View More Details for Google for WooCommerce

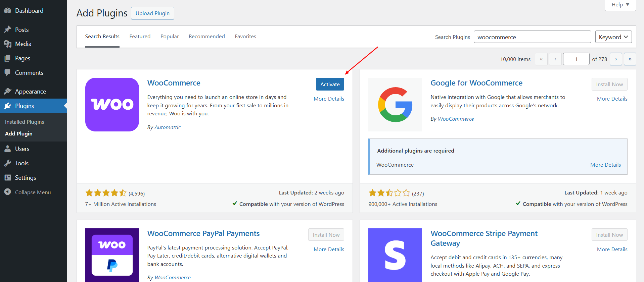click(x=612, y=99)
